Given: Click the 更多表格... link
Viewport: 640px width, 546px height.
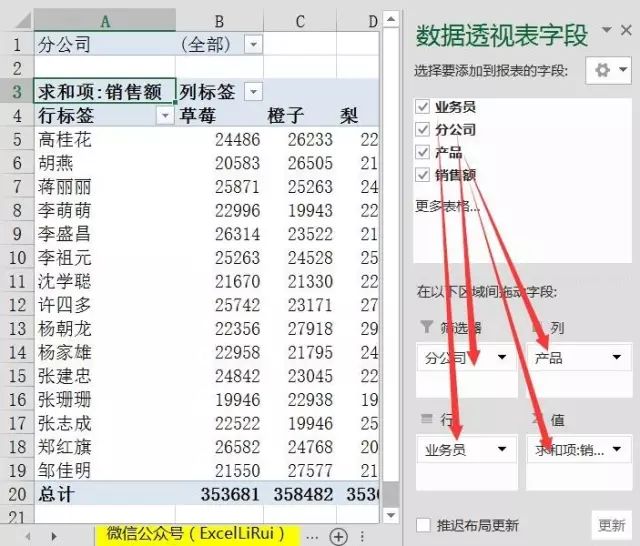Looking at the screenshot, I should [447, 206].
